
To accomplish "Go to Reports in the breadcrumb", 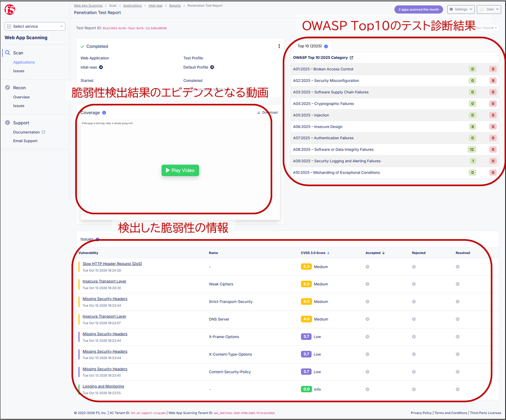I will pyautogui.click(x=175, y=5).
